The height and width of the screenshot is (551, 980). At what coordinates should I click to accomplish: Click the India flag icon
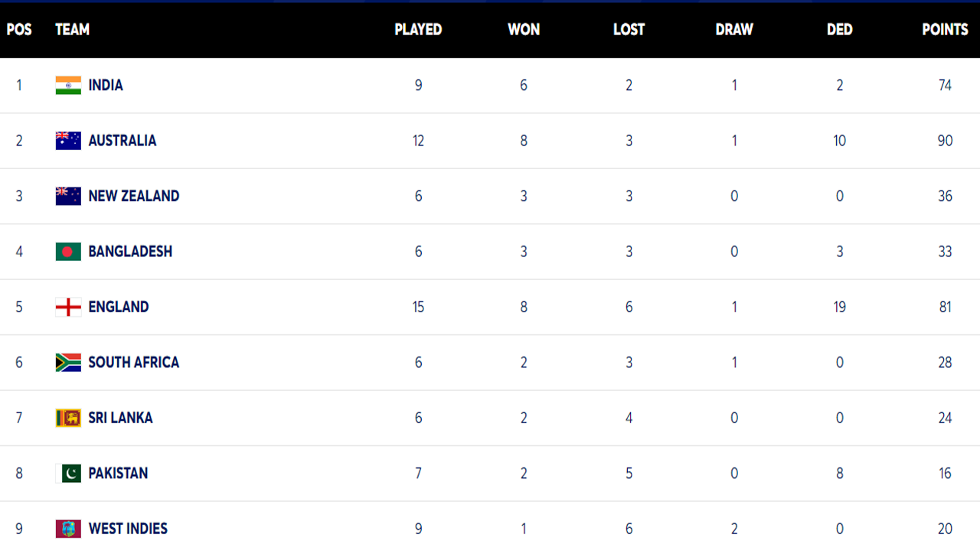point(68,85)
